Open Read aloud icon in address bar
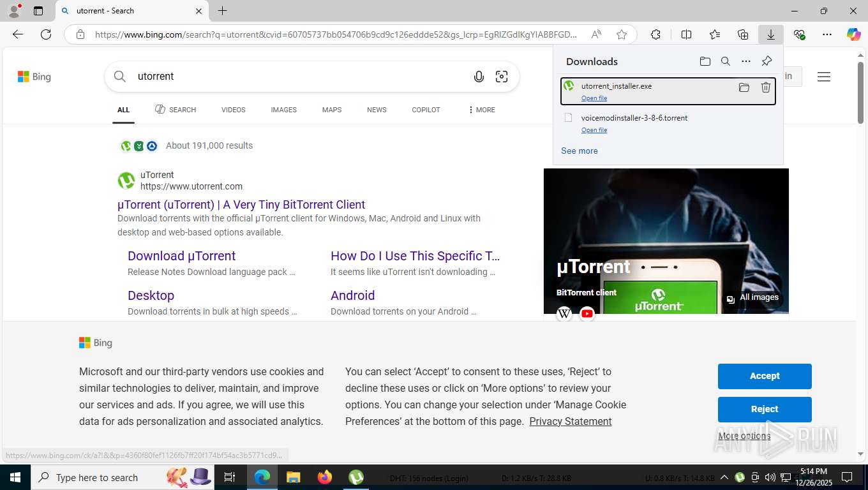Image resolution: width=868 pixels, height=490 pixels. click(x=596, y=34)
